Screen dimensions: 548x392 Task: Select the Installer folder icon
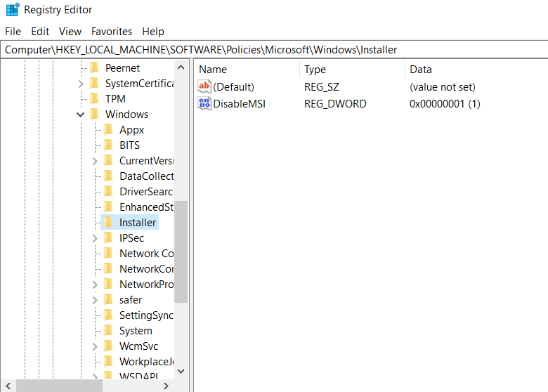(x=108, y=222)
